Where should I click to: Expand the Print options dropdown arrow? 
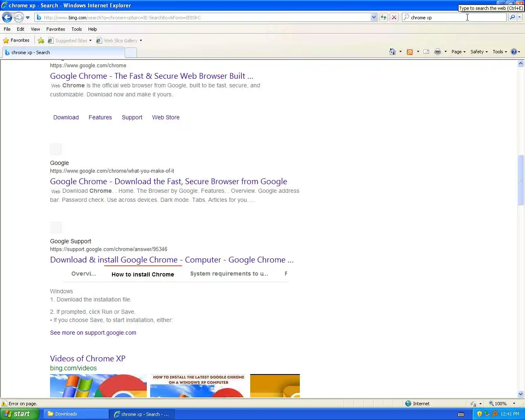coord(445,52)
